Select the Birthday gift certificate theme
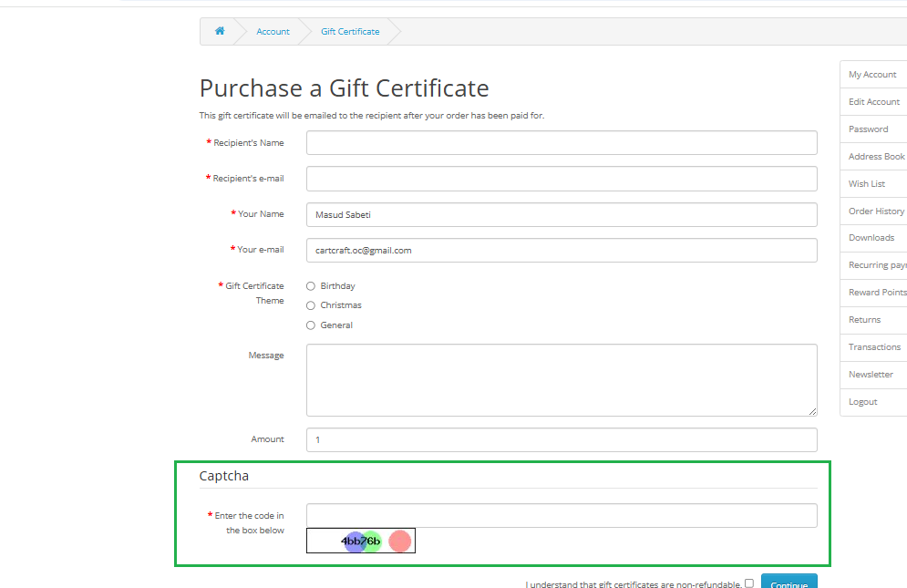 pyautogui.click(x=311, y=285)
